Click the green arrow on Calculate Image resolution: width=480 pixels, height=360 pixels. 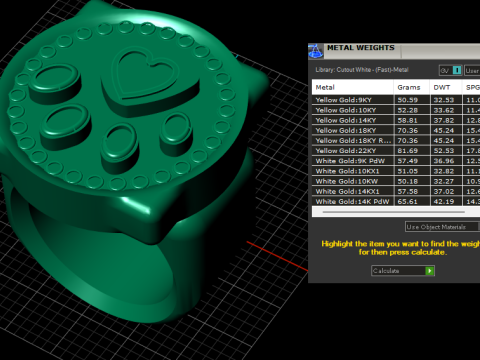430,271
